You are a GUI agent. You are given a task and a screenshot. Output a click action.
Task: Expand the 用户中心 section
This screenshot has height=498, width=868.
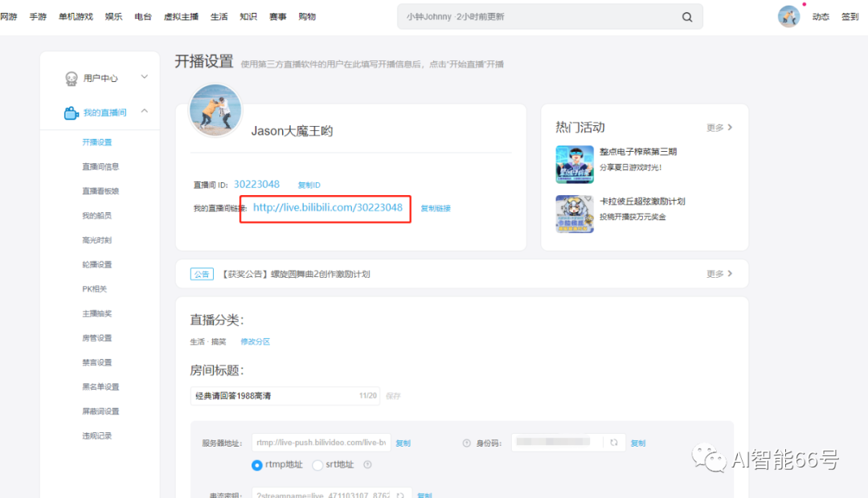(145, 77)
